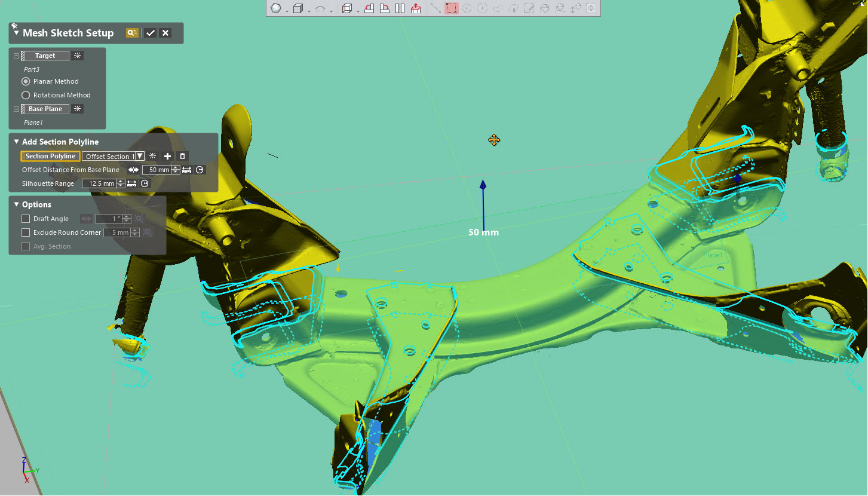Screen dimensions: 868x496
Task: Choose the Planar Method radio button
Action: coord(26,81)
